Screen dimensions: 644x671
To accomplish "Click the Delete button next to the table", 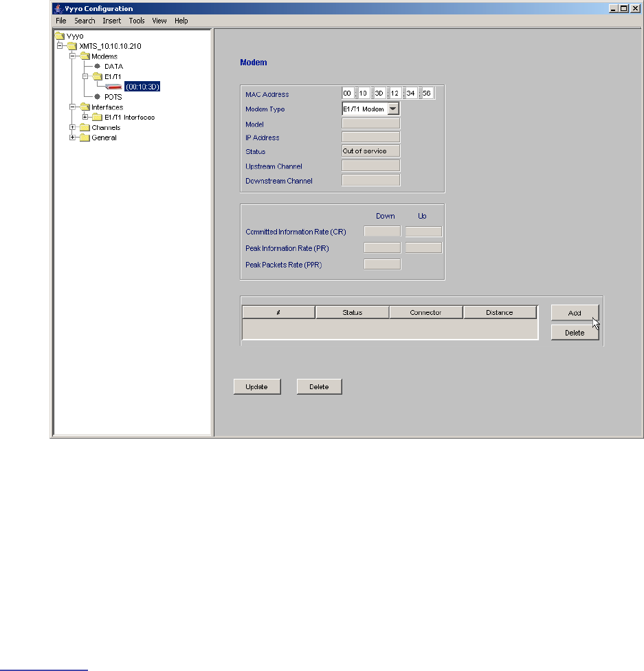I will (575, 333).
